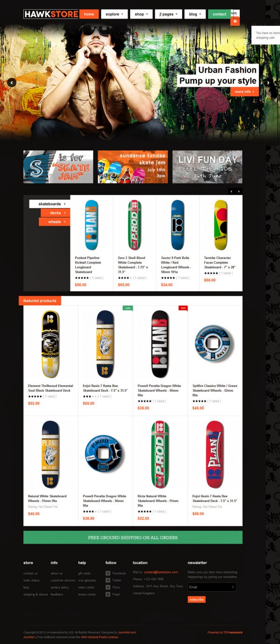Select the decks category tab
Viewport: 280px width, 644px height.
[x=55, y=213]
